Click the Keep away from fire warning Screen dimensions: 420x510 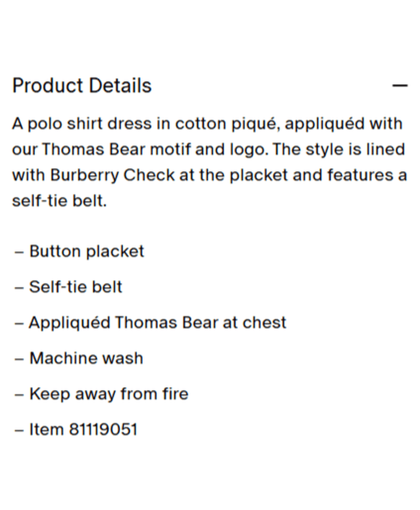click(x=109, y=394)
